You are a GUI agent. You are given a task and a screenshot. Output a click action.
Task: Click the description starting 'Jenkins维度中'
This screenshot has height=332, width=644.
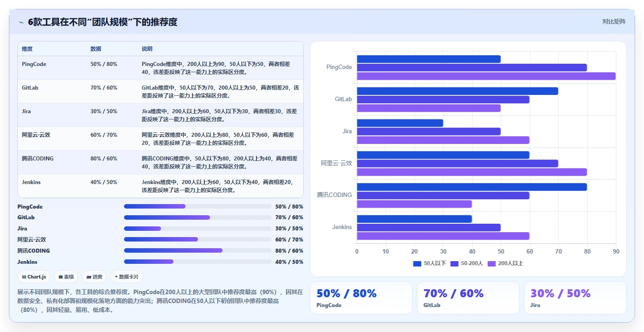pyautogui.click(x=218, y=186)
